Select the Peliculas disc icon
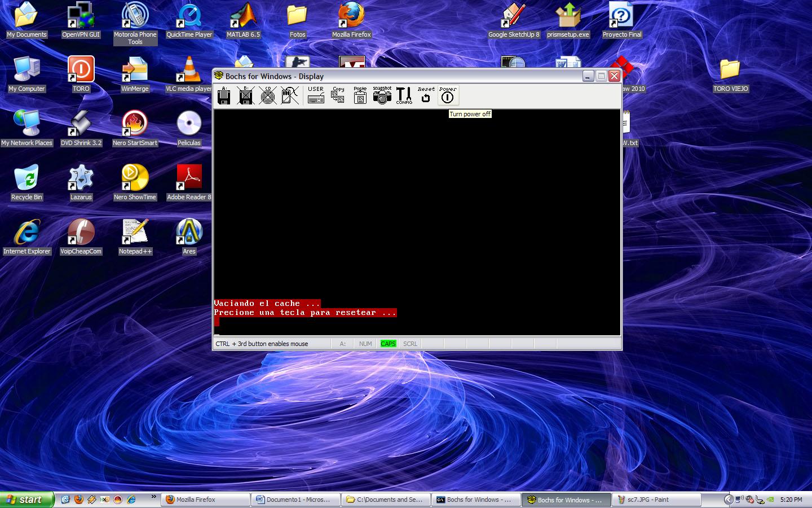Image resolution: width=812 pixels, height=508 pixels. click(x=189, y=129)
